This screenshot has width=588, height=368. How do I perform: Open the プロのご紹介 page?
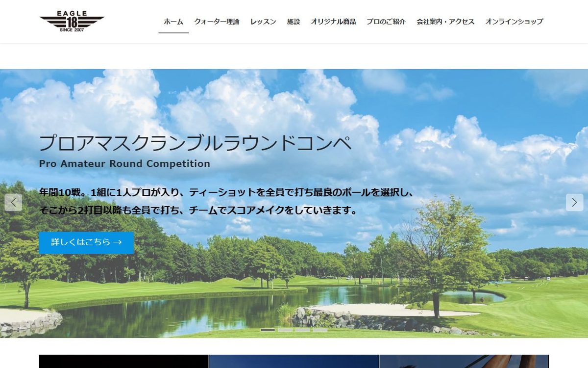coord(386,22)
